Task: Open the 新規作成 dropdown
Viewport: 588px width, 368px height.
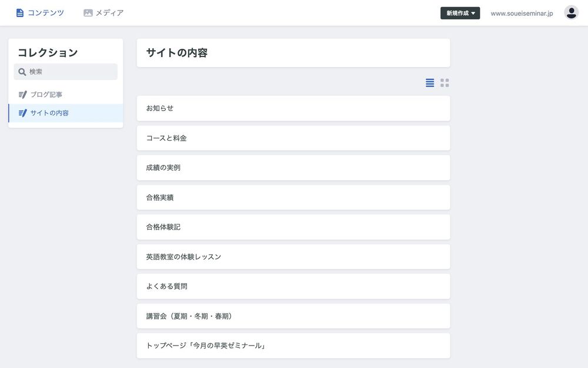Action: (460, 13)
